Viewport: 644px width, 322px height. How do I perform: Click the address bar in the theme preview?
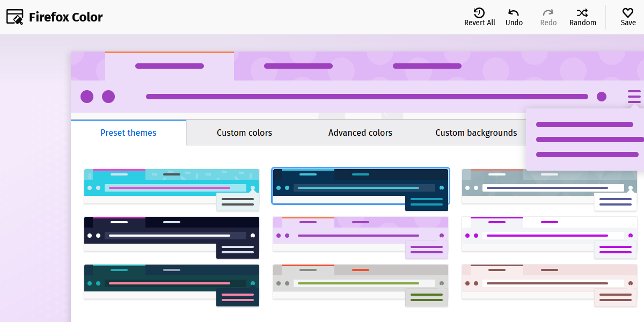click(367, 97)
